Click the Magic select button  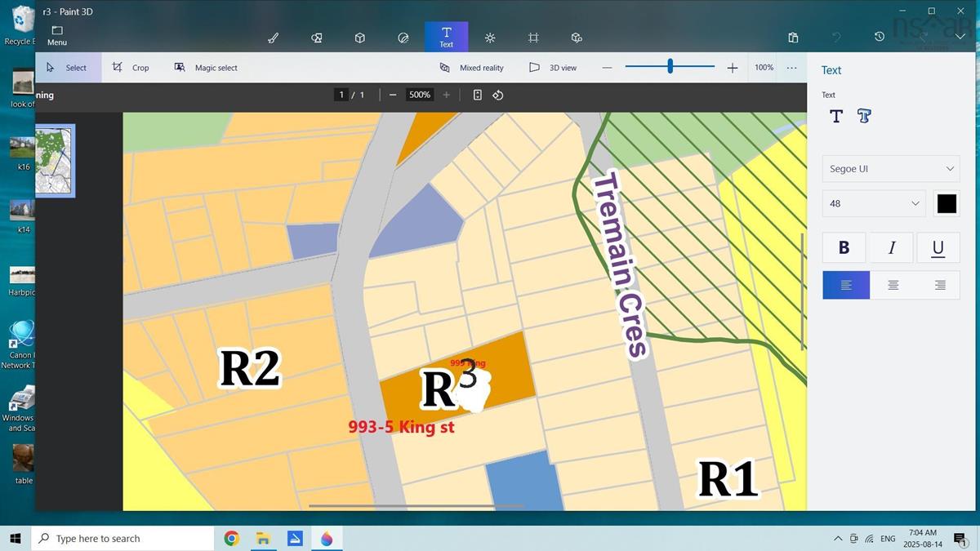(x=206, y=68)
